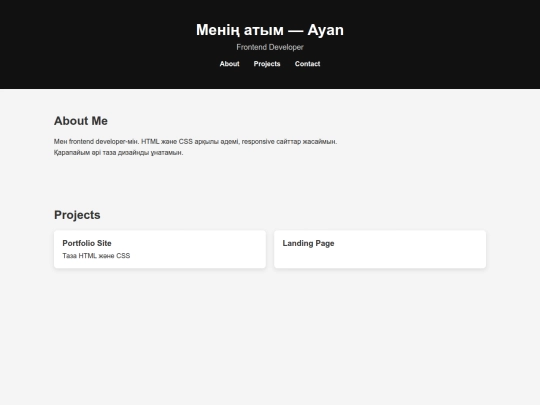Click the paragraph line starting "Мен frontend developer-мін"

[x=196, y=142]
